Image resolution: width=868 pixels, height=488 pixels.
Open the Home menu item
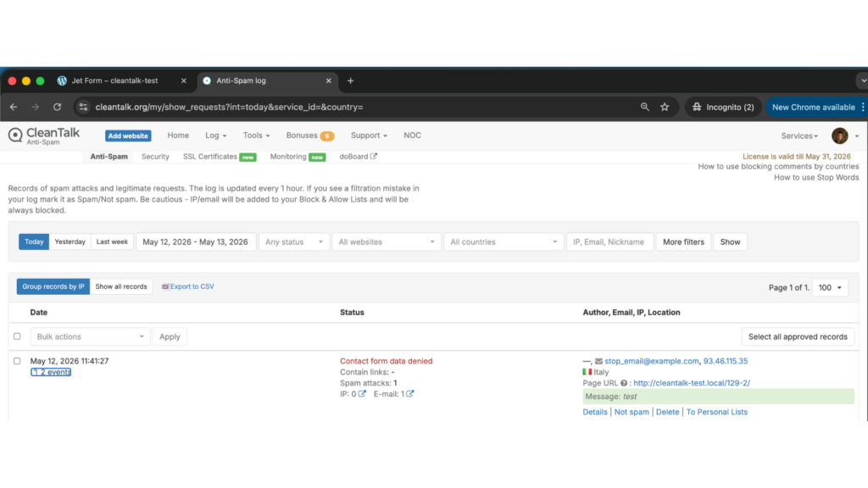[178, 136]
